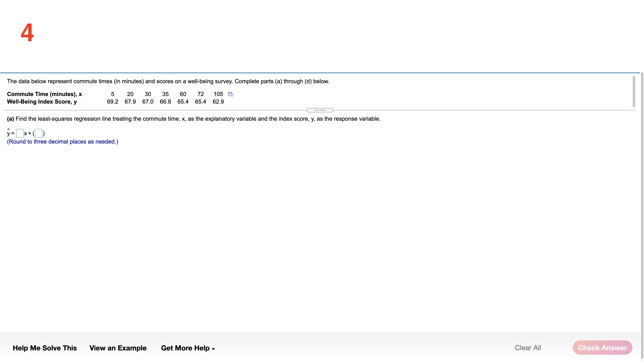Click the dotted divider resize handle
The image size is (644, 362).
tap(320, 110)
